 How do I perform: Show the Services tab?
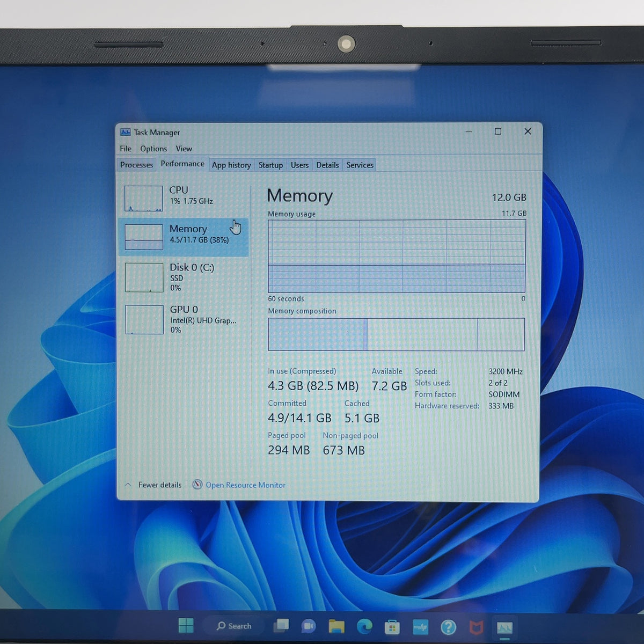pyautogui.click(x=360, y=165)
